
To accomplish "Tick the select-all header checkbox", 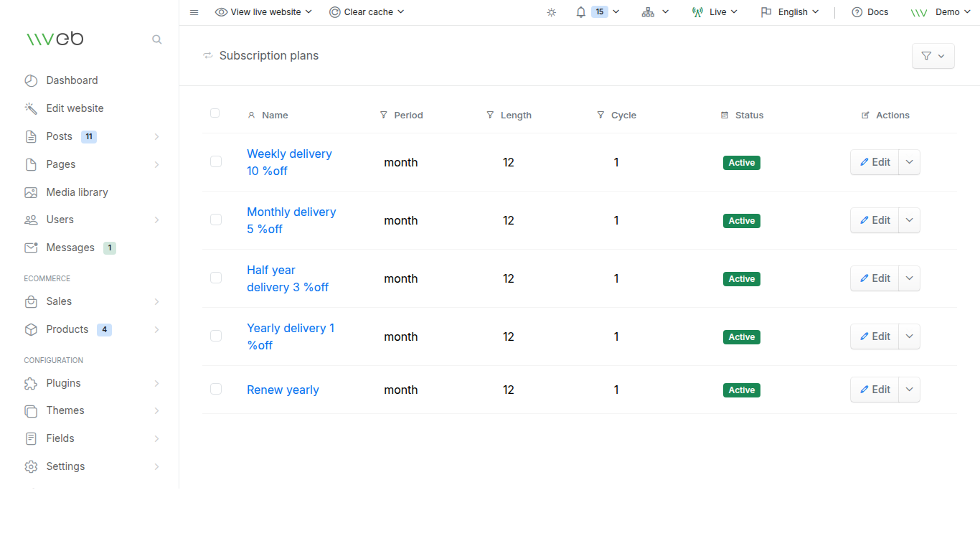I will click(x=215, y=113).
